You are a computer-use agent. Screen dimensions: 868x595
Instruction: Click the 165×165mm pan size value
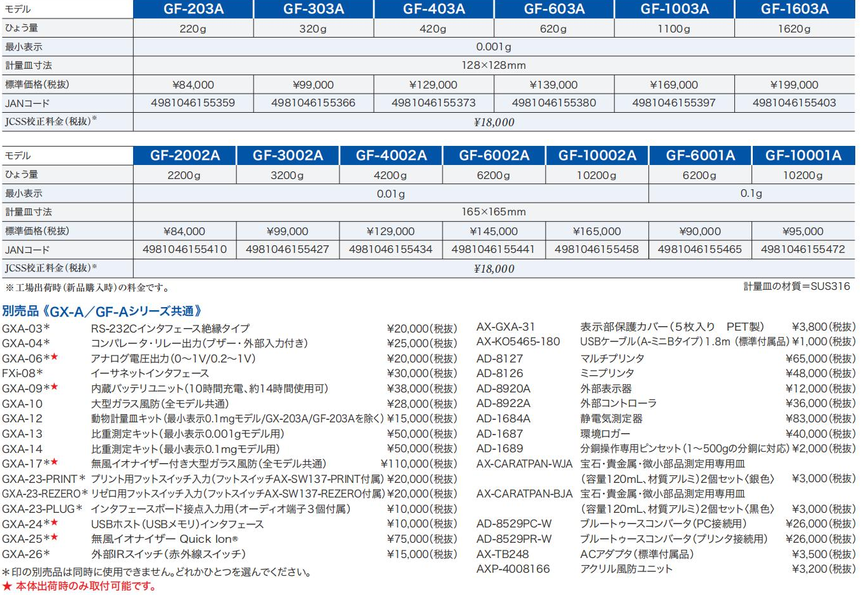click(x=494, y=212)
